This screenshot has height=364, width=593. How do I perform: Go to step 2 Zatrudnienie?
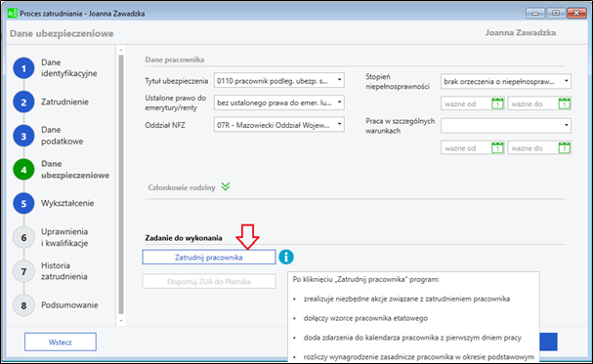pos(23,101)
